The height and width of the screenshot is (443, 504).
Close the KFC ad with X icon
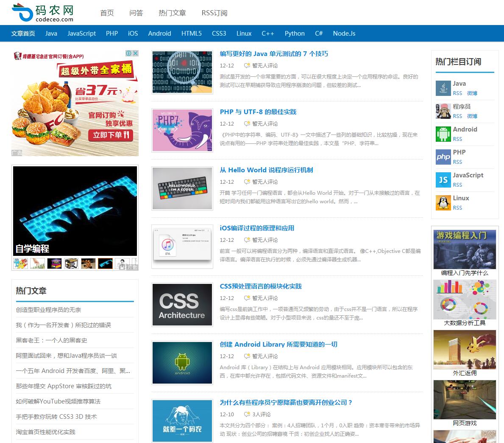click(136, 53)
